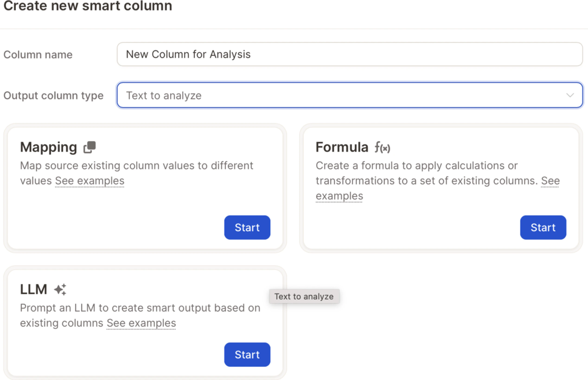Click the Mapping card heading
This screenshot has height=380, width=588.
48,147
